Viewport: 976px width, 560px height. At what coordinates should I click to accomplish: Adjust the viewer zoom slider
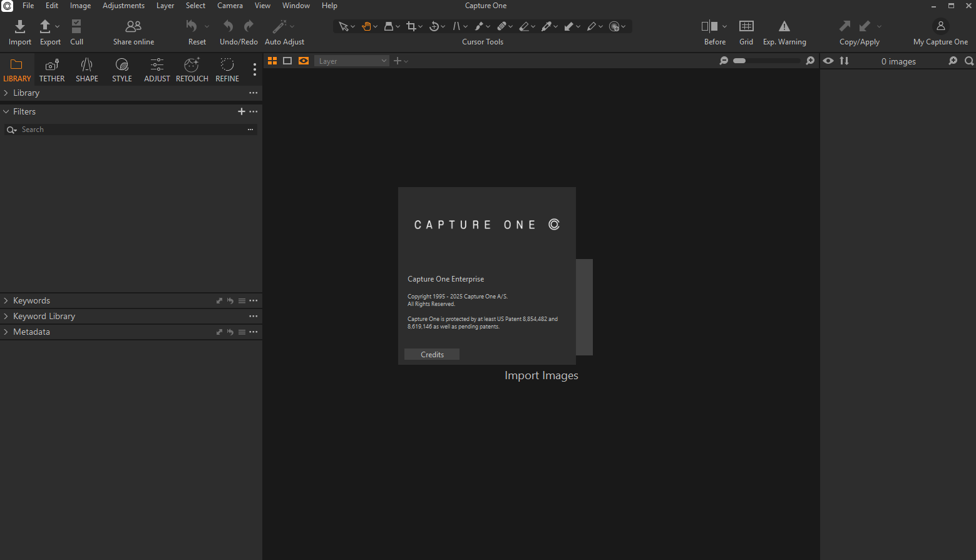click(767, 61)
